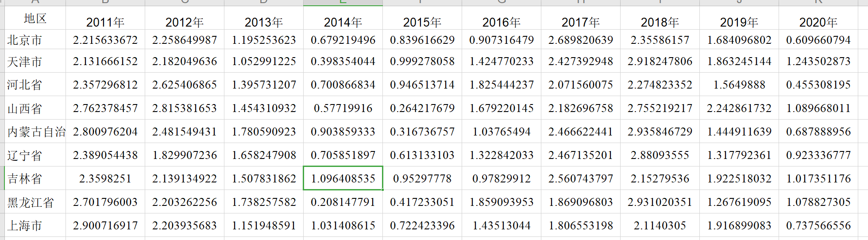Click the 内蒙古自治 row label
868x240 pixels.
tap(35, 132)
